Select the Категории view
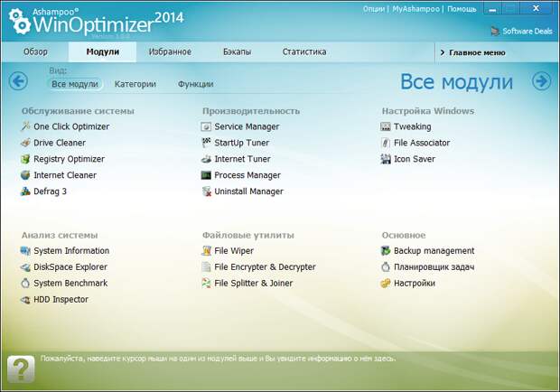This screenshot has height=392, width=560. pos(135,84)
